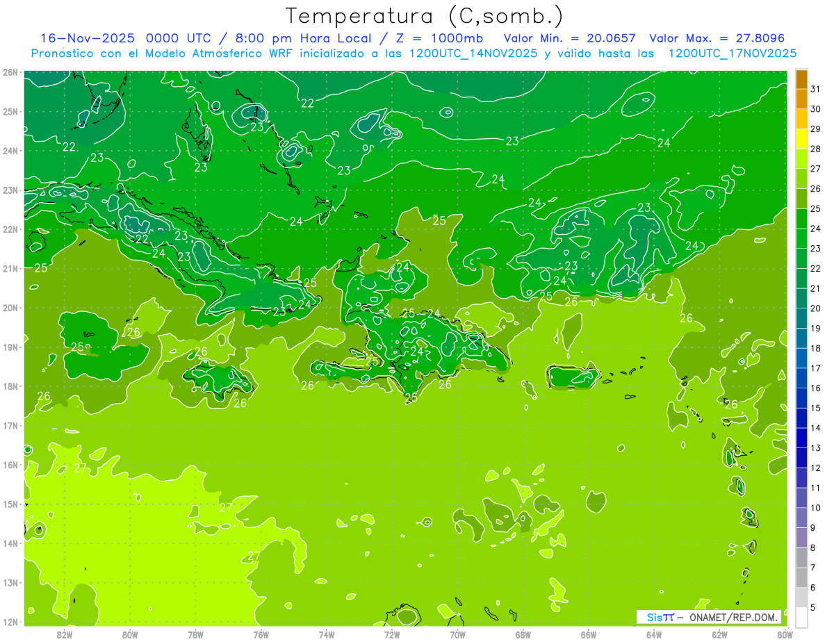Click the 'Valor Min. = 20.0657' text
The image size is (834, 644).
pos(570,38)
